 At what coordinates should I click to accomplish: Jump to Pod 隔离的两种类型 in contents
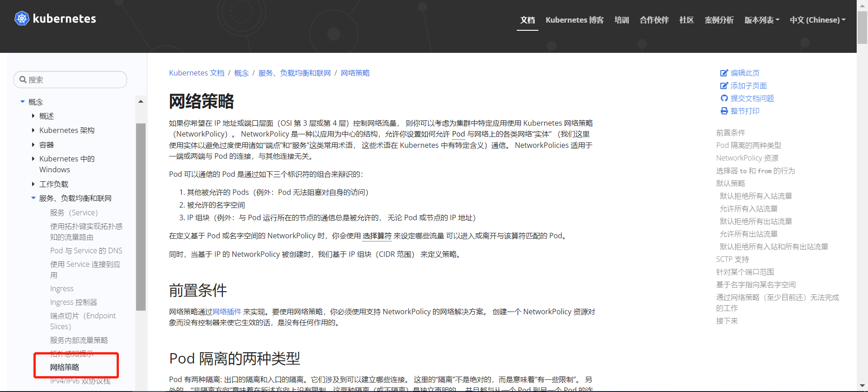[749, 145]
